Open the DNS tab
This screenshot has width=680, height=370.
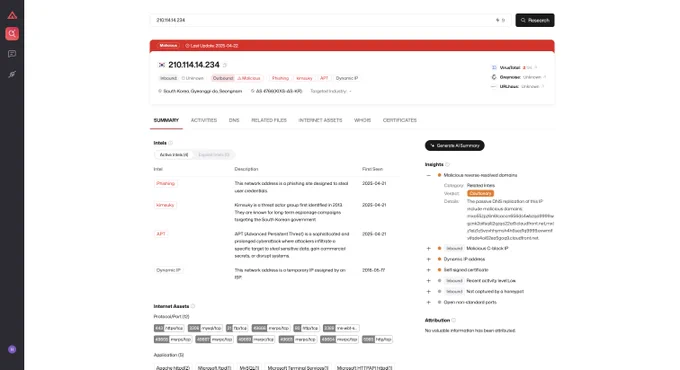pyautogui.click(x=234, y=120)
